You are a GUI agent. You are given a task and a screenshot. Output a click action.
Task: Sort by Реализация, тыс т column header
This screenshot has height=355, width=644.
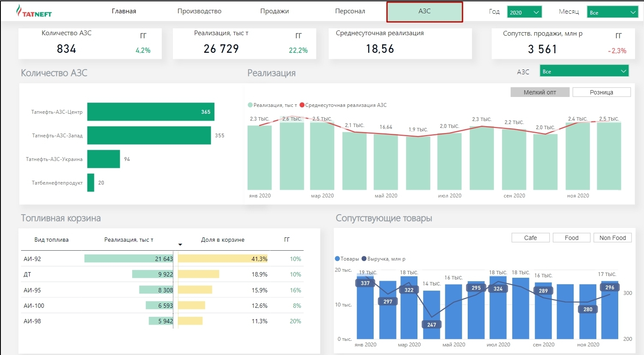(129, 240)
